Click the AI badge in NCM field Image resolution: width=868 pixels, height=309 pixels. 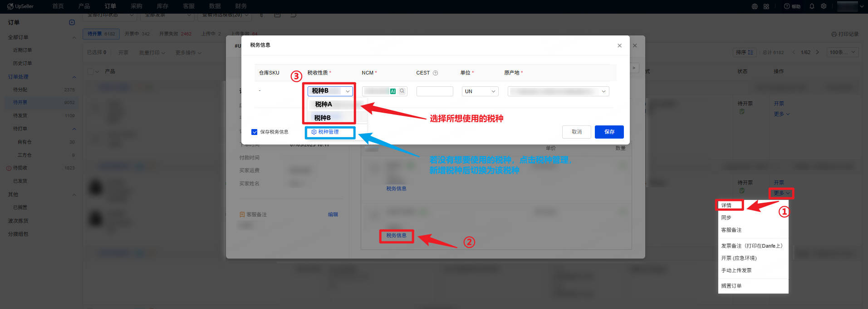click(x=393, y=91)
